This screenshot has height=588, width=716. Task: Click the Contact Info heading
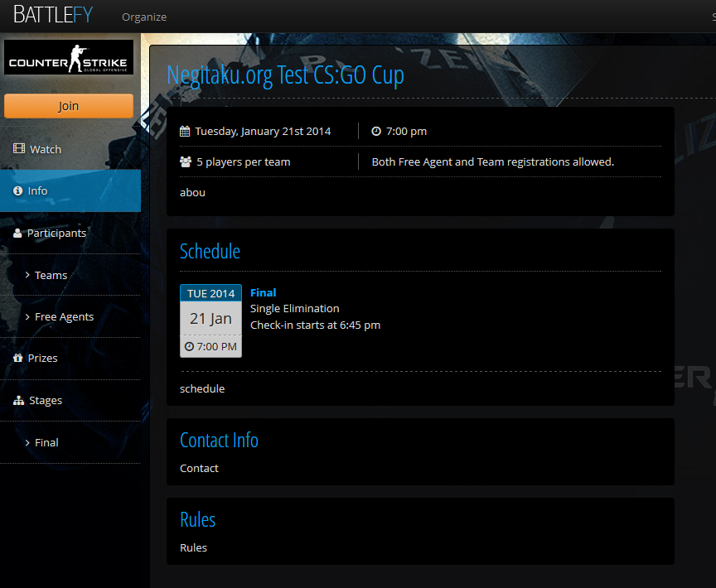coord(219,441)
